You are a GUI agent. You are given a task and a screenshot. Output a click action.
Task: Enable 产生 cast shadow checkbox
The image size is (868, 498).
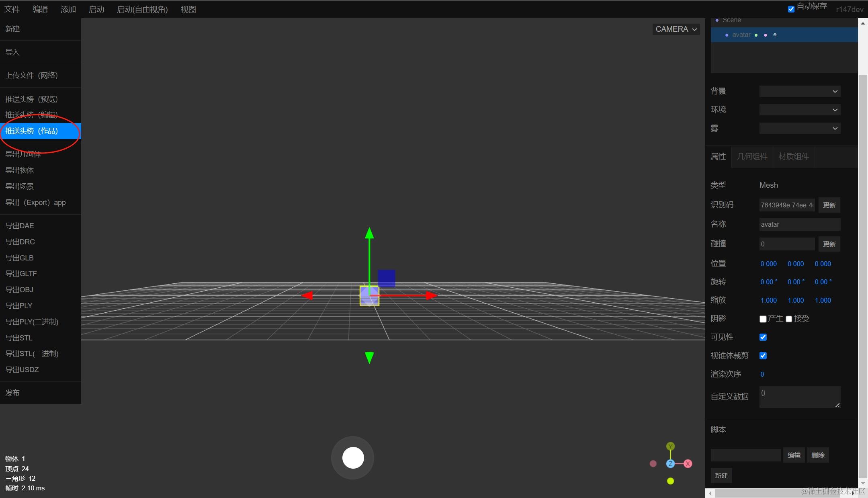[763, 319]
